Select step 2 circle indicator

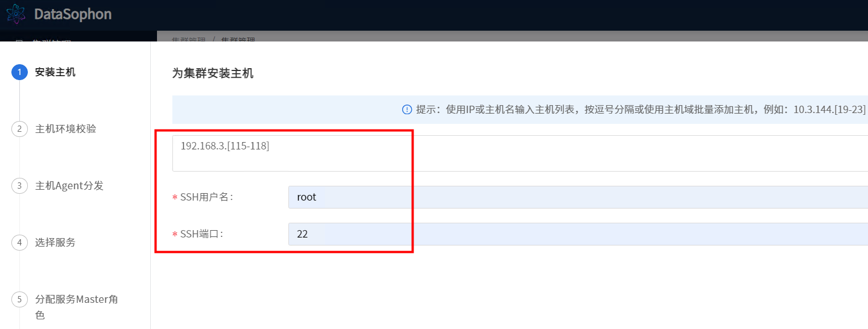click(x=19, y=129)
